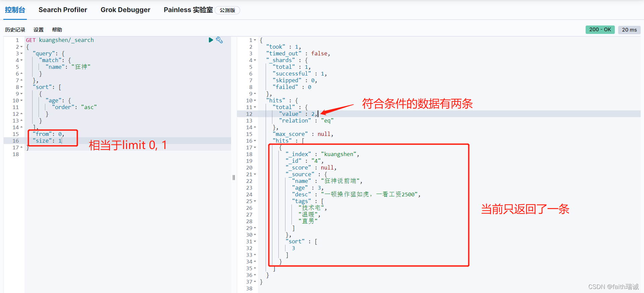Switch to Search Profiler tab
The width and height of the screenshot is (644, 293).
pyautogui.click(x=63, y=10)
